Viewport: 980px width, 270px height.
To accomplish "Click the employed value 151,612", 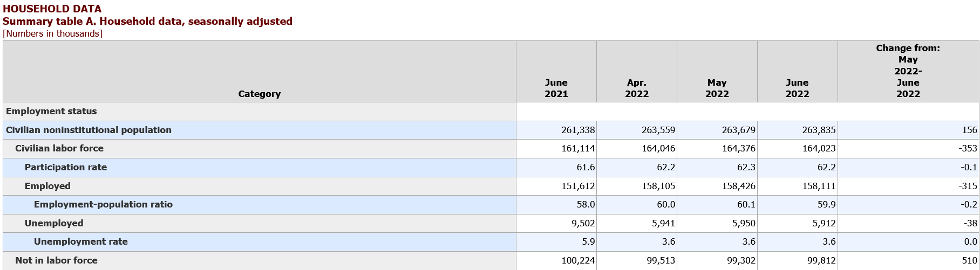I will point(578,186).
